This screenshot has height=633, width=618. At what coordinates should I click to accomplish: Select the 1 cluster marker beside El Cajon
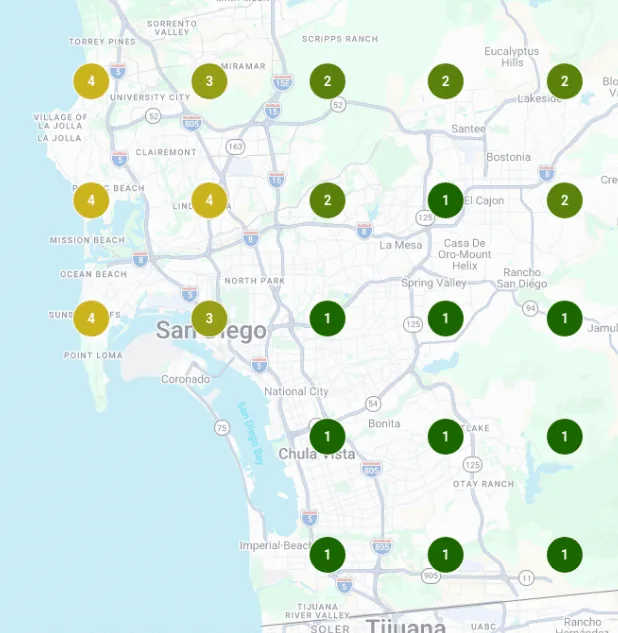pyautogui.click(x=446, y=200)
